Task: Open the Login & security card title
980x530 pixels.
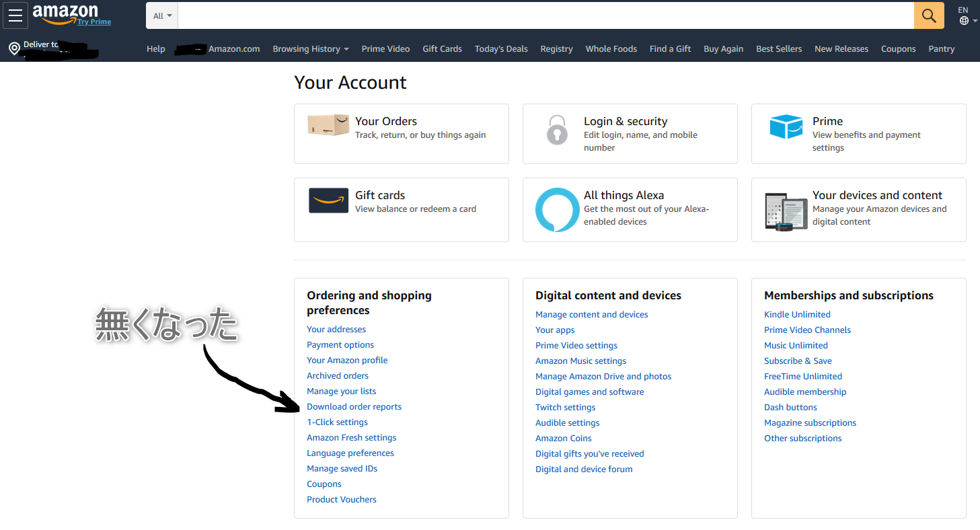Action: click(626, 121)
